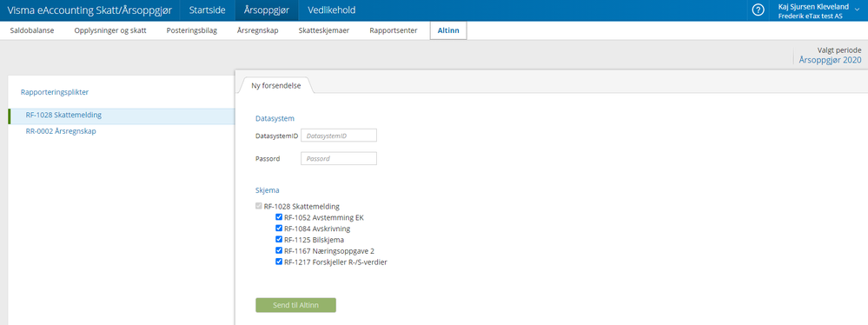Click the Valgt periode label
Image resolution: width=868 pixels, height=325 pixels.
[x=839, y=50]
